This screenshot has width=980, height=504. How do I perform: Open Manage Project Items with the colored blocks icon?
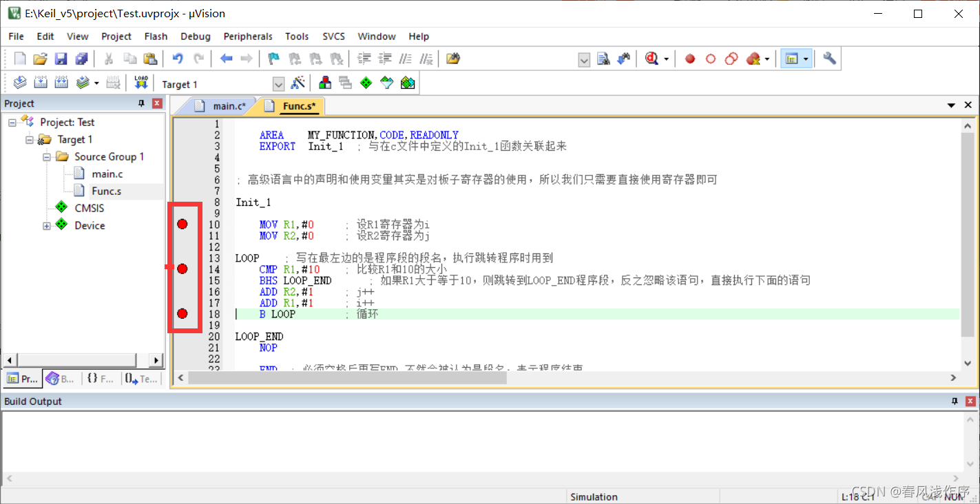tap(325, 83)
